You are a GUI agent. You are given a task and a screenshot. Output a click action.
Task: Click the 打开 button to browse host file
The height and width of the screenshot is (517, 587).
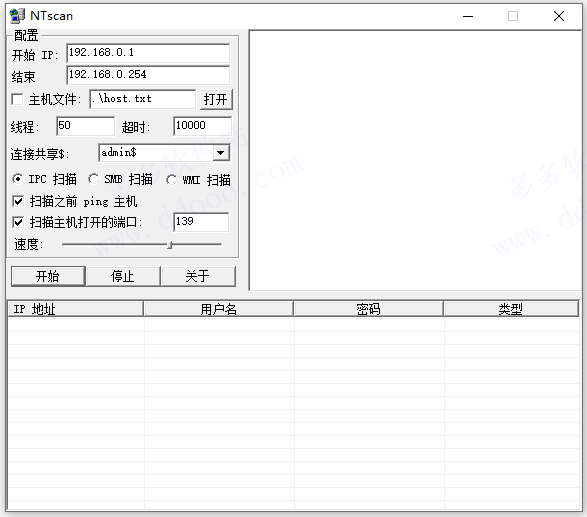(216, 100)
